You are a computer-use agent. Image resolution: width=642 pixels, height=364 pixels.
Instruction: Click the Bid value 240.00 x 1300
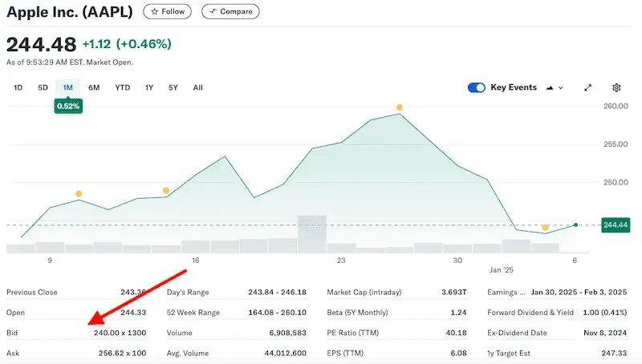point(120,333)
